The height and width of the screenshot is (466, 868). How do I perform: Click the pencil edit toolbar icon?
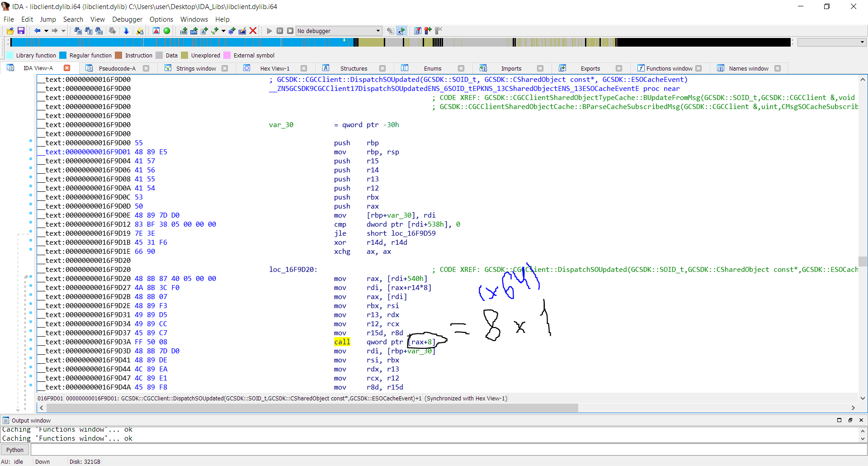[x=242, y=31]
